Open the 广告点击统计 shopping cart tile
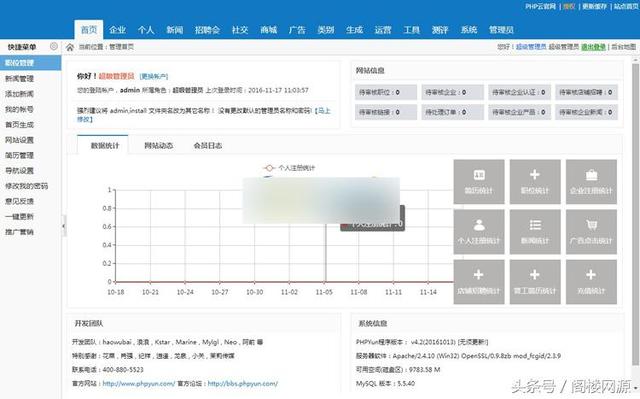 (x=591, y=232)
